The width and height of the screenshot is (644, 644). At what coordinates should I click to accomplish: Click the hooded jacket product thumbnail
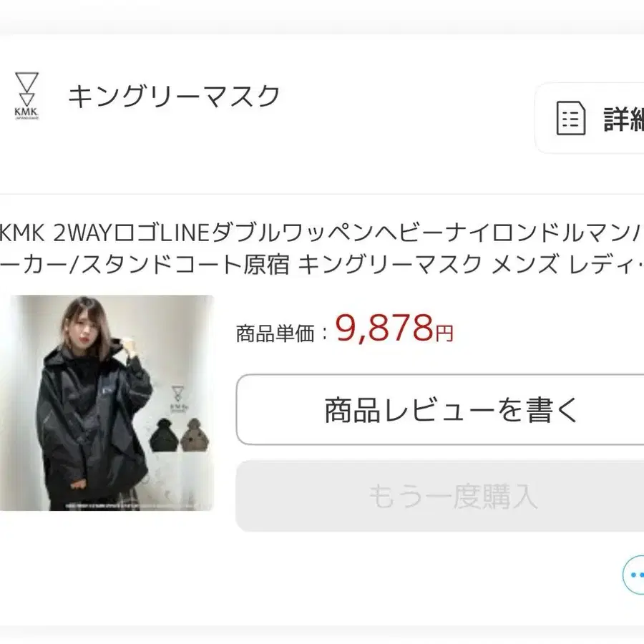pyautogui.click(x=107, y=403)
